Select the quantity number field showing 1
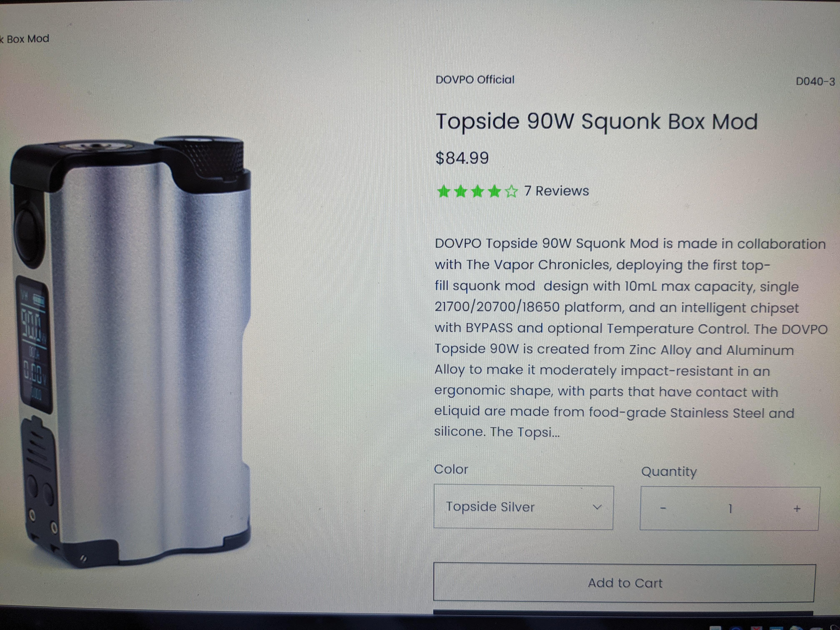Image resolution: width=840 pixels, height=630 pixels. click(730, 509)
